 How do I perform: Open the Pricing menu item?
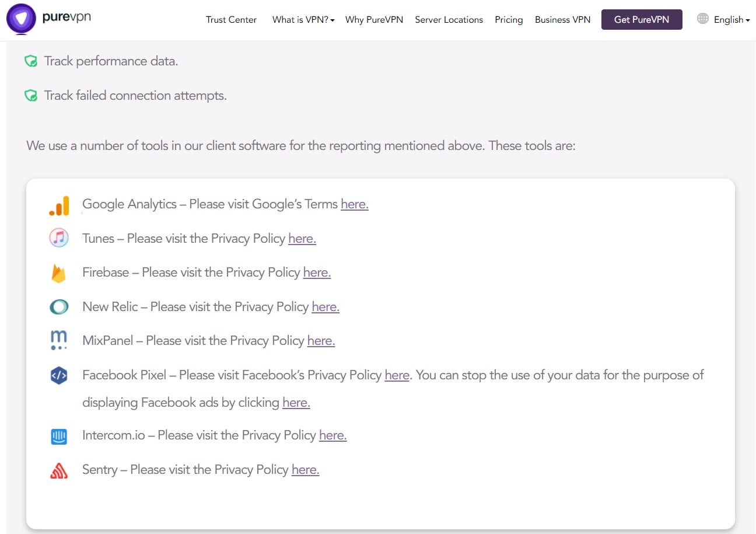coord(508,20)
